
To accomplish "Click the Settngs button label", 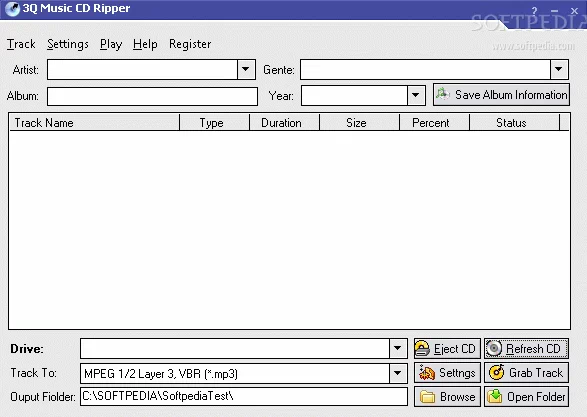I will pyautogui.click(x=457, y=373).
